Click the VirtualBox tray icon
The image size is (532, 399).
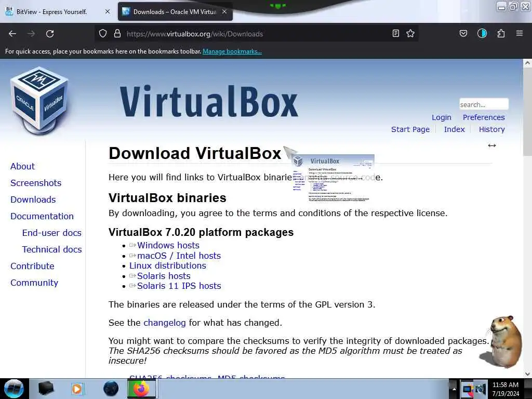pyautogui.click(x=467, y=389)
